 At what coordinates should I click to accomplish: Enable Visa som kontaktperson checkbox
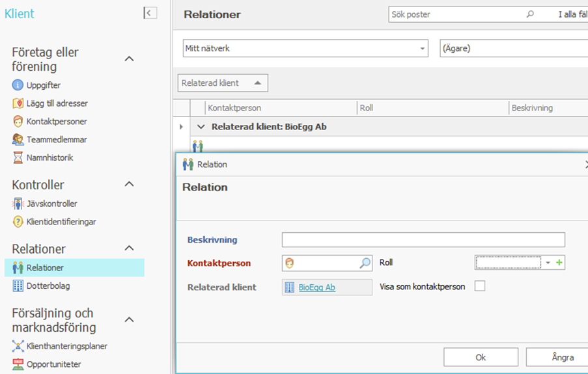point(480,286)
